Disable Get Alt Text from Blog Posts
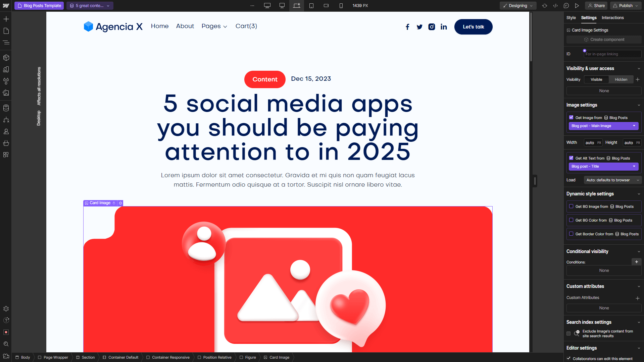 coord(572,158)
